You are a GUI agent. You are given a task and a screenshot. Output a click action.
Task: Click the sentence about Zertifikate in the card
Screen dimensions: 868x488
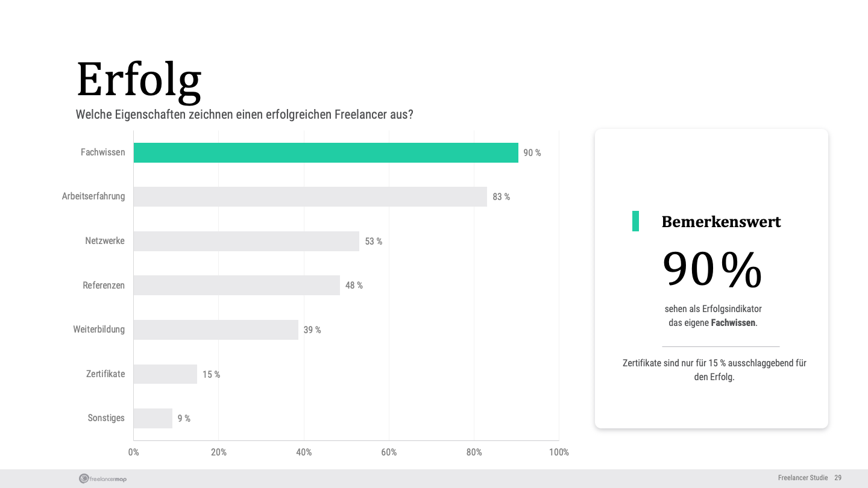(714, 370)
